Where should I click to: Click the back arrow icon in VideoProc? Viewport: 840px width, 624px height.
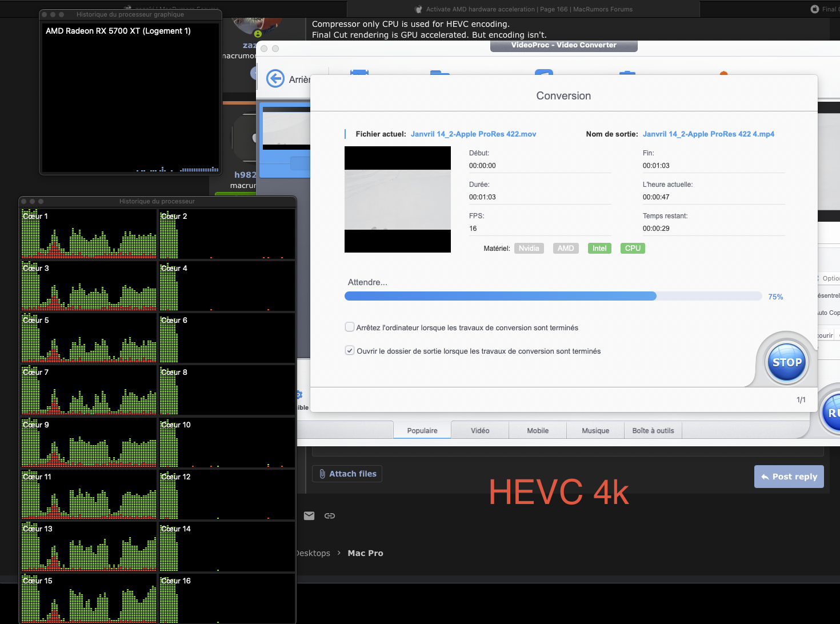pos(275,79)
